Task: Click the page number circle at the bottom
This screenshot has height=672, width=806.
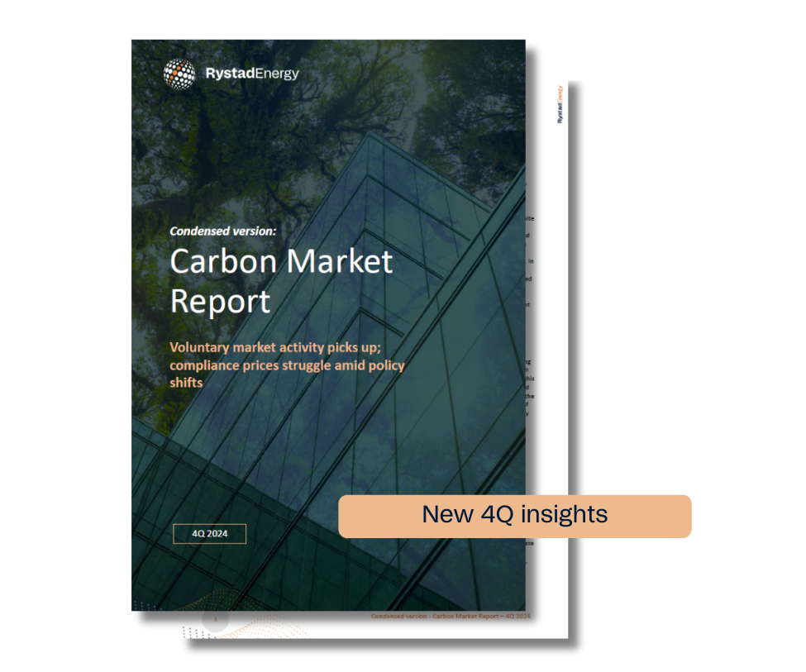Action: (x=216, y=620)
